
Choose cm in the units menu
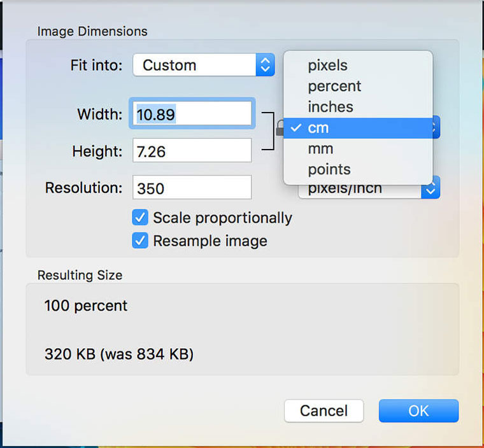[318, 128]
